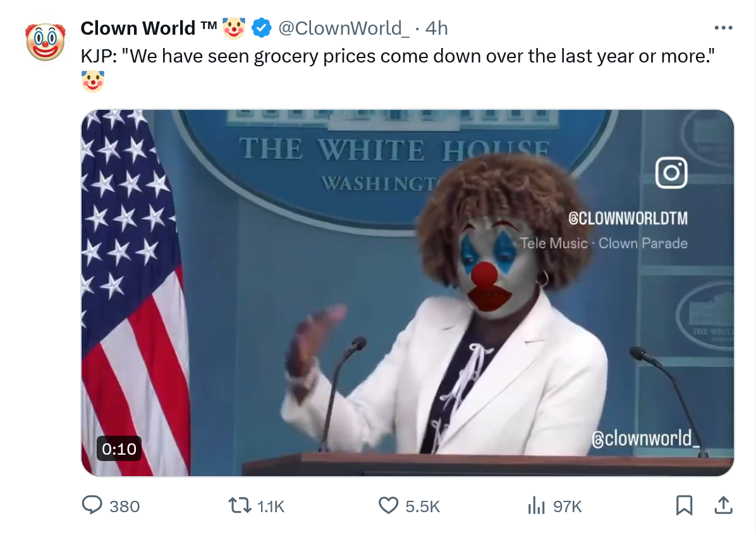
Task: Like the post via heart icon
Action: [x=388, y=506]
